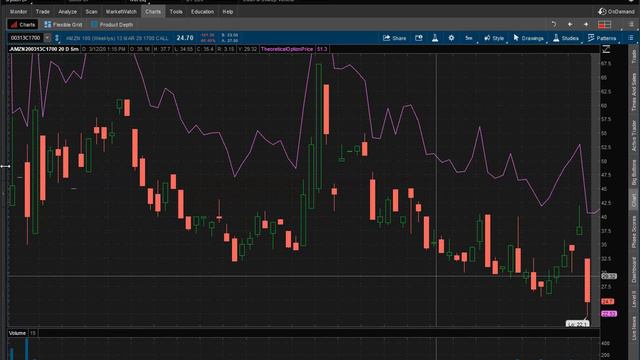Open the Active Trader side tab
Image resolution: width=640 pixels, height=360 pixels.
pos(634,135)
